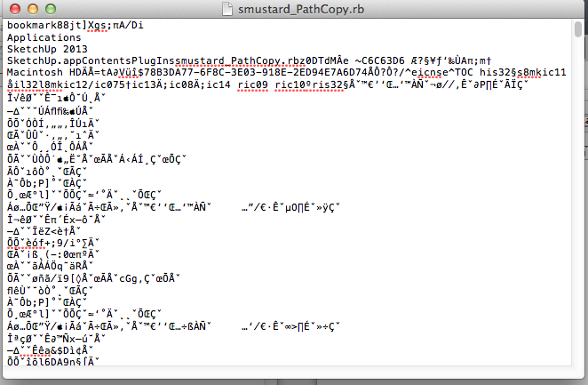Image resolution: width=588 pixels, height=385 pixels.
Task: Click the word 'bookmark88jt' on first line
Action: (38, 26)
